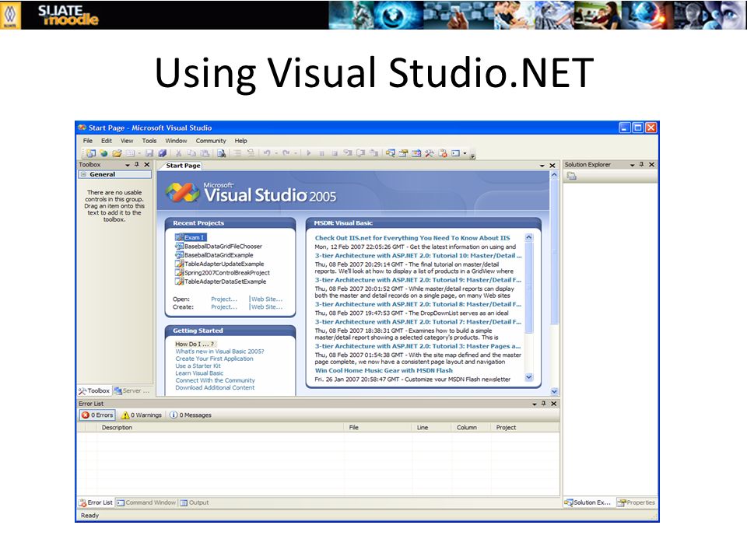
Task: Click Create Your First Application link
Action: pyautogui.click(x=215, y=359)
